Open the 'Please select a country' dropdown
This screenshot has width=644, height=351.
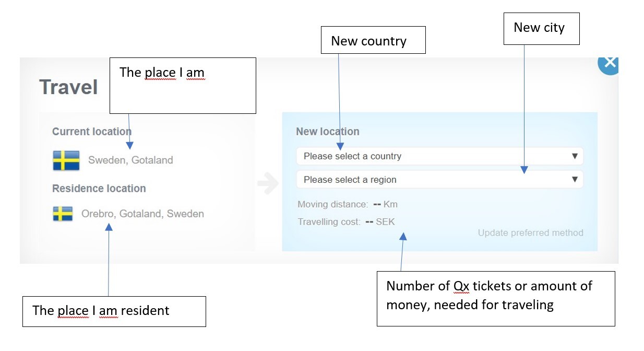[439, 156]
